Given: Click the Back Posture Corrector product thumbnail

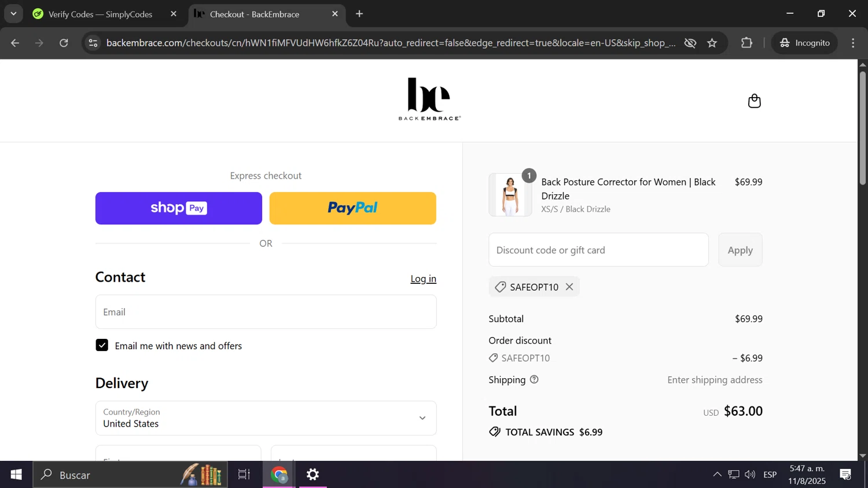Looking at the screenshot, I should coord(510,195).
